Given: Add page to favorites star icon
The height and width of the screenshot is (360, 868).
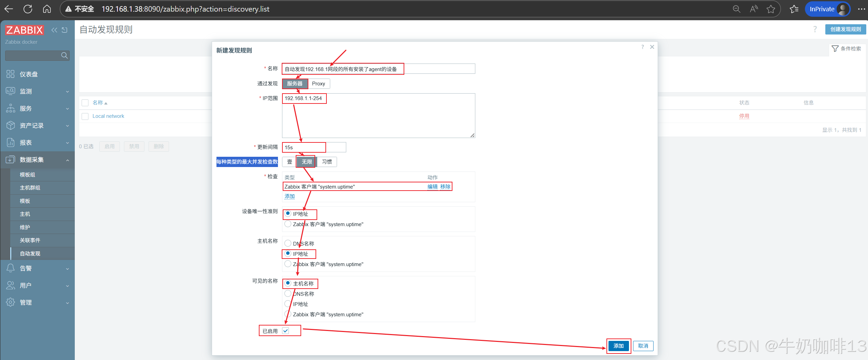Looking at the screenshot, I should pos(771,9).
